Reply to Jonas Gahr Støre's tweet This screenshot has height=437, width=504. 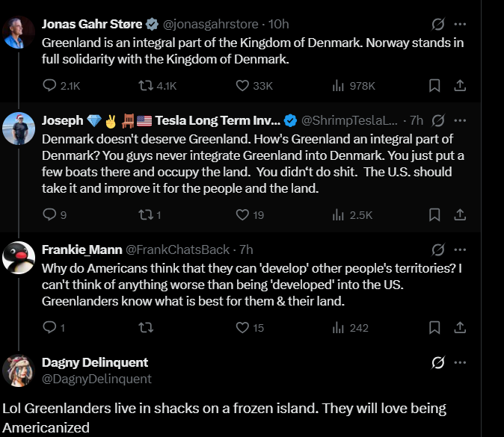[50, 85]
